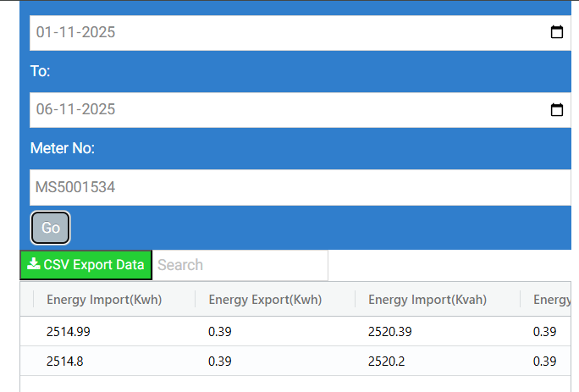Click the 06-11-2025 To date field
The image size is (579, 392).
click(x=254, y=110)
